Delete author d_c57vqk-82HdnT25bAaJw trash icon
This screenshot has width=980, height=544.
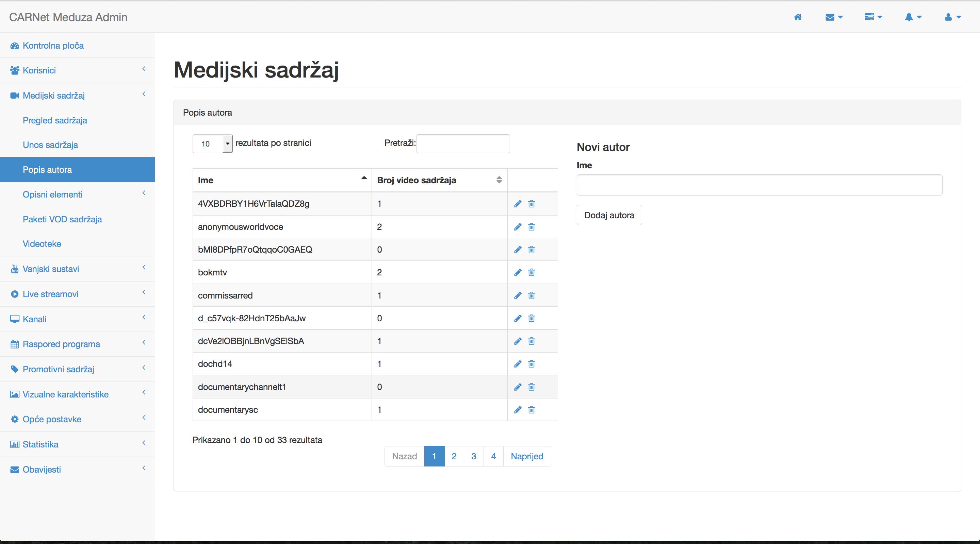tap(532, 318)
